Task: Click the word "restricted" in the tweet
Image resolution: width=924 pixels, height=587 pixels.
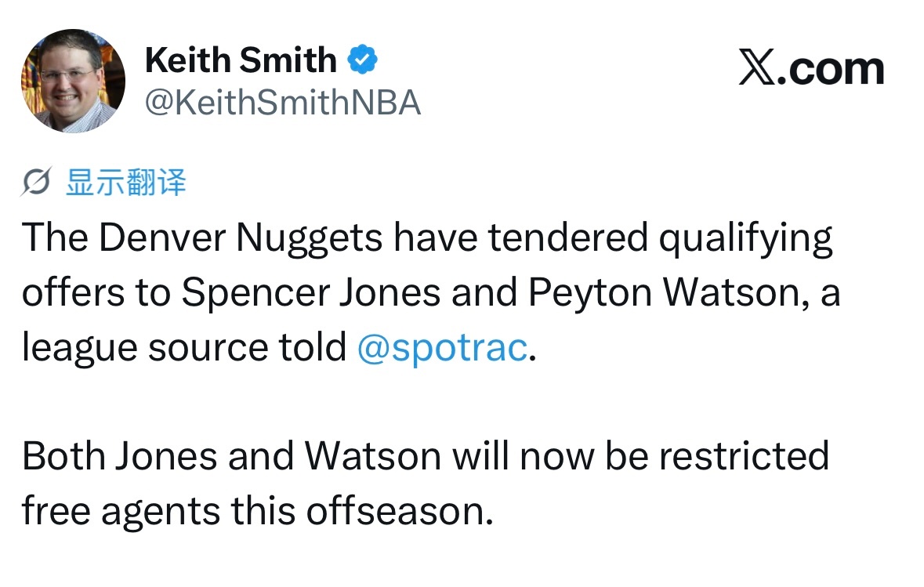Action: click(744, 456)
